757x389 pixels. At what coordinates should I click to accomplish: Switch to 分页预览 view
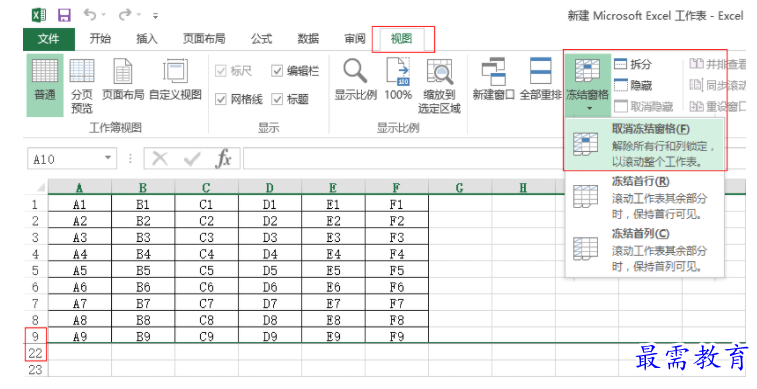pos(82,85)
